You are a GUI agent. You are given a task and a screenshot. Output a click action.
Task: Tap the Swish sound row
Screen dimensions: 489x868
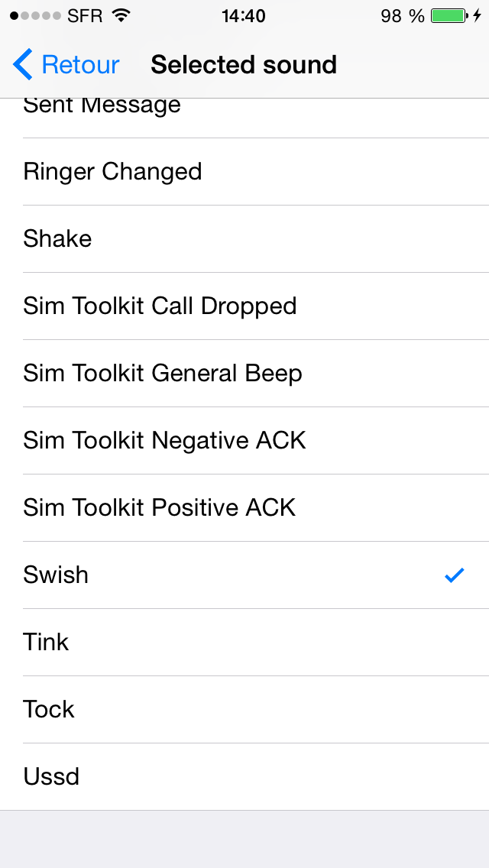tap(244, 575)
